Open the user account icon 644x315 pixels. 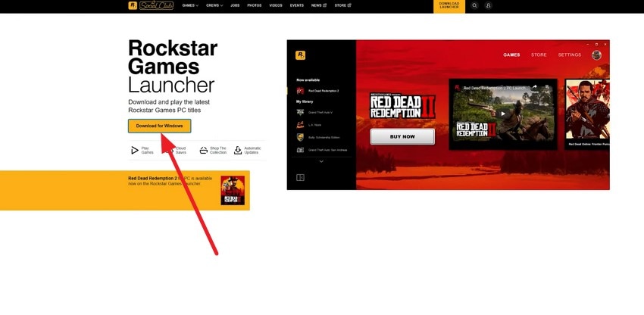pos(488,6)
